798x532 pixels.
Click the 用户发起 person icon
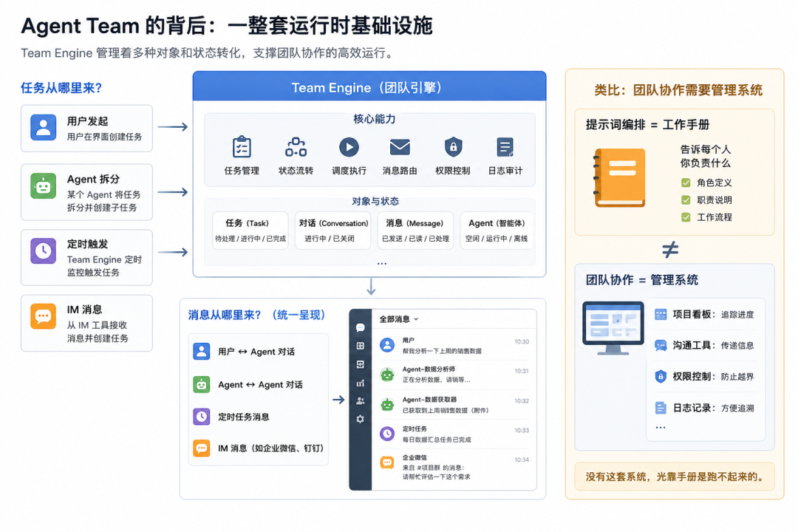tap(44, 127)
